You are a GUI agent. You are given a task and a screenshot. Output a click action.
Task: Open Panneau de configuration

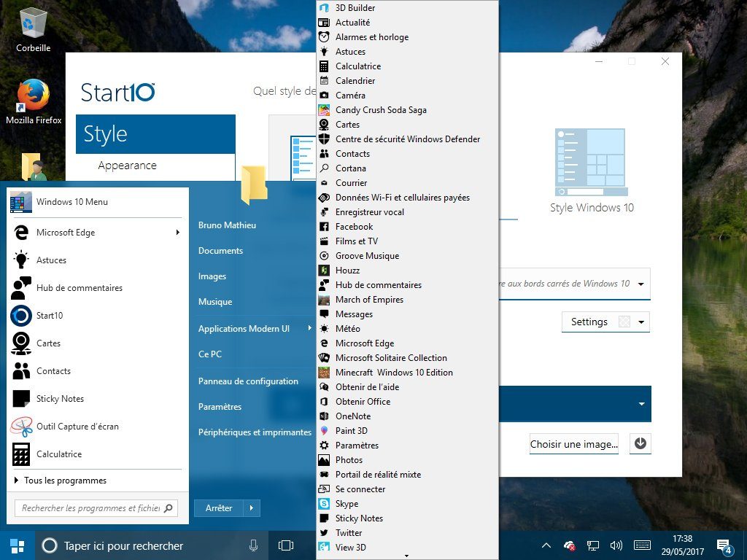pyautogui.click(x=248, y=381)
